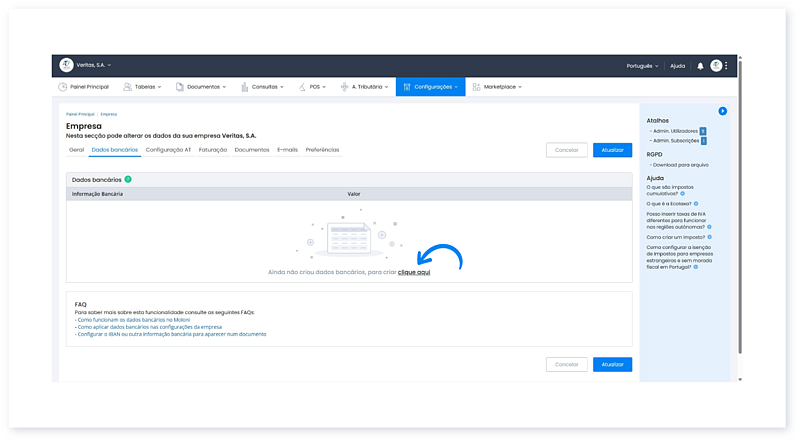Click the Atualizar button below the FAQ
The image size is (800, 442).
coord(612,364)
